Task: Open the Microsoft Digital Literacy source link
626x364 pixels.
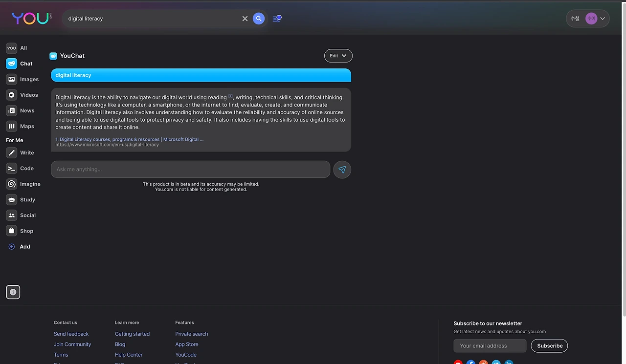Action: (130, 139)
